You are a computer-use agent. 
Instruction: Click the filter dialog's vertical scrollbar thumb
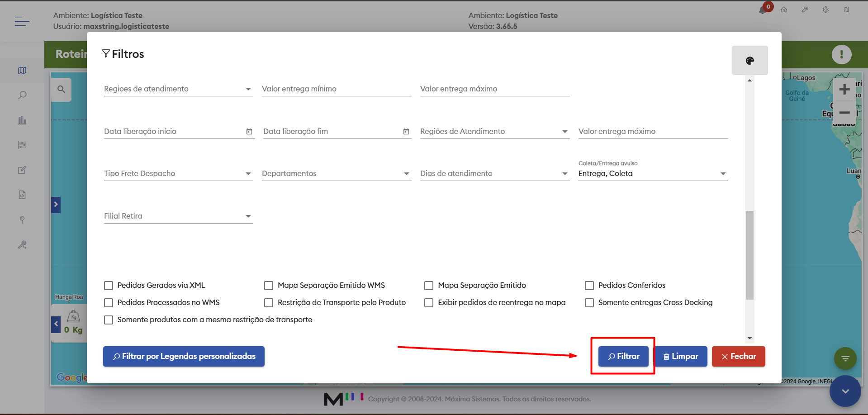749,255
